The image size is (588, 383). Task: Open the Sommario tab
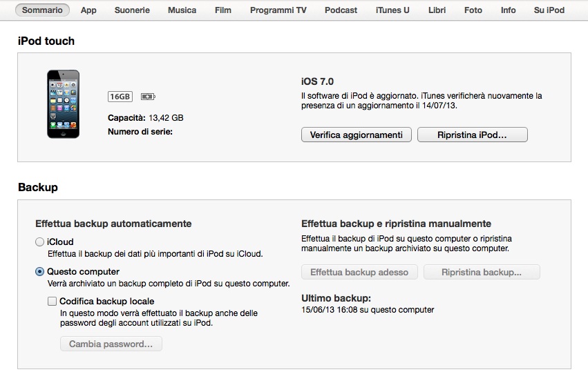[42, 10]
